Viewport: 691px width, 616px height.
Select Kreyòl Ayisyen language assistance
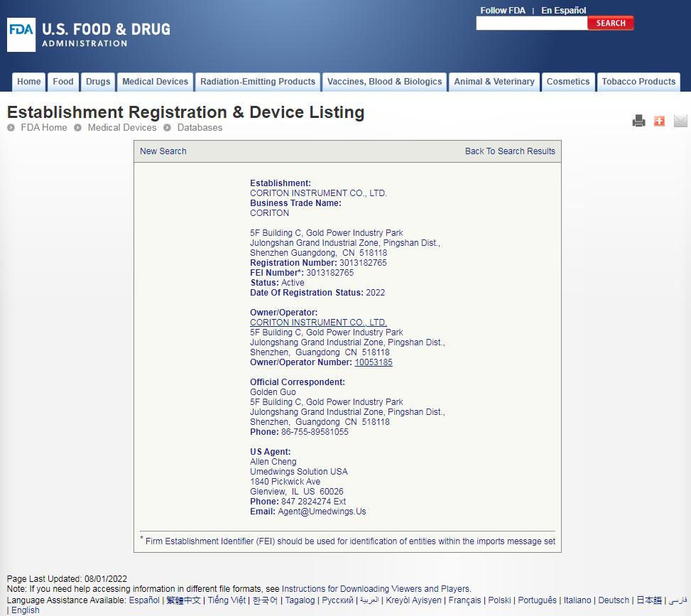(x=413, y=600)
